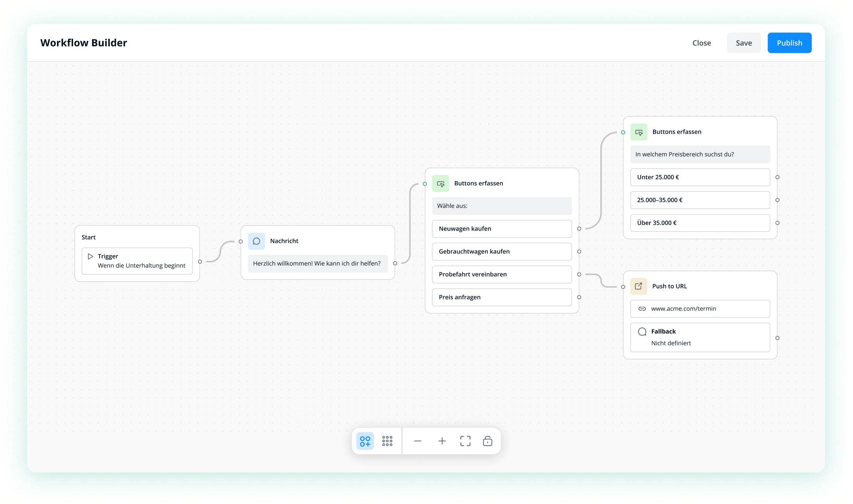Image resolution: width=853 pixels, height=504 pixels.
Task: Click the www.acme.com/termin URL field
Action: [x=700, y=309]
